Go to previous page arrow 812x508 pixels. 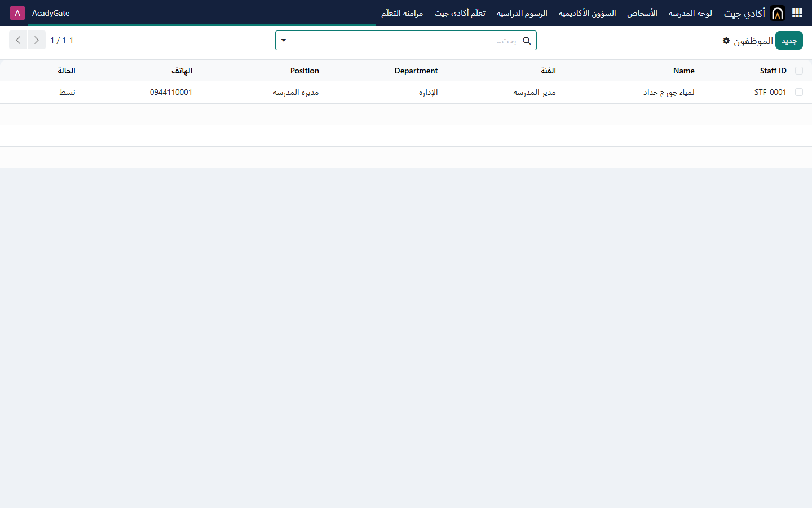tap(37, 40)
